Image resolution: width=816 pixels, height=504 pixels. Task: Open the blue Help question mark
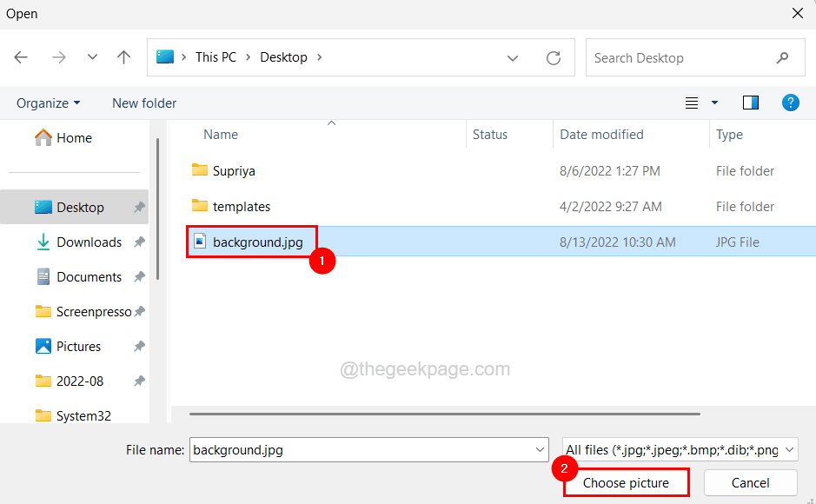click(x=790, y=103)
